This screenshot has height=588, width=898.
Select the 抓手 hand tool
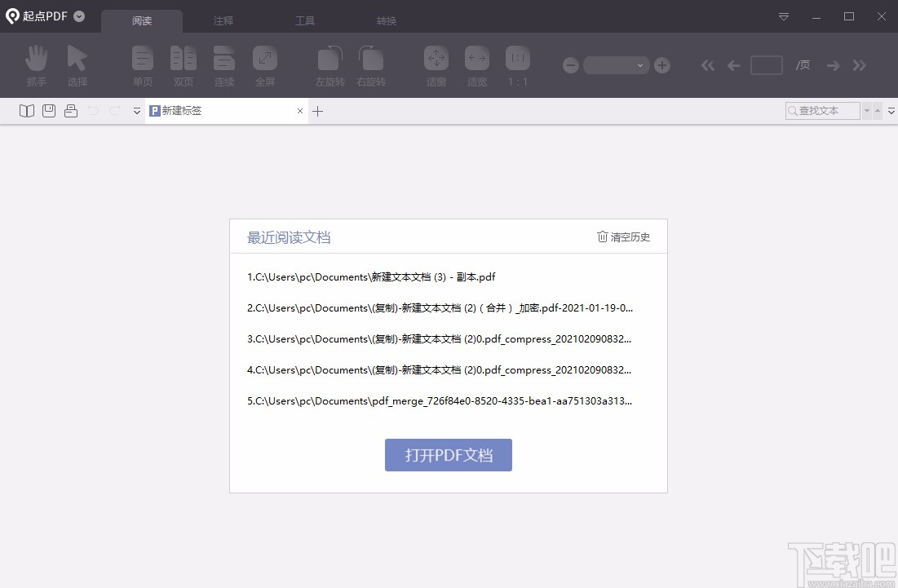pyautogui.click(x=36, y=65)
